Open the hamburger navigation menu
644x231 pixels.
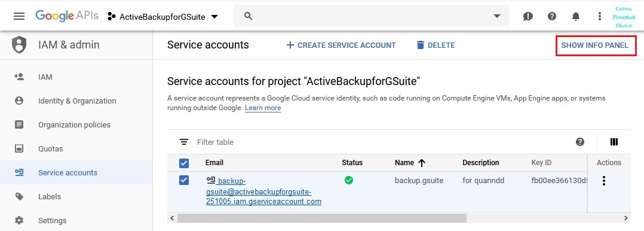point(19,17)
